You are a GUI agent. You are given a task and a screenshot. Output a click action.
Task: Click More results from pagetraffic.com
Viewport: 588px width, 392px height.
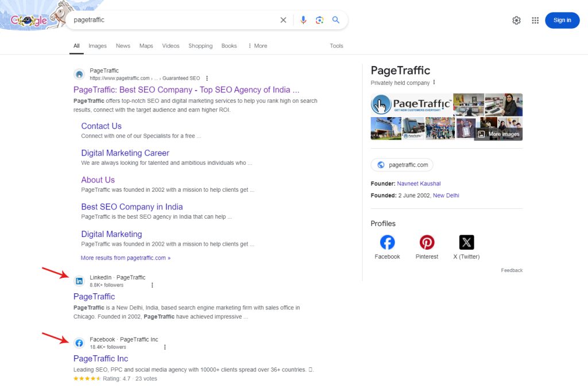click(x=126, y=258)
